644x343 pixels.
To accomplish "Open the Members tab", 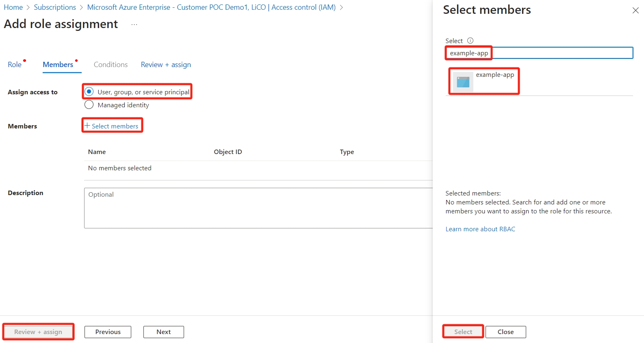I will (58, 65).
